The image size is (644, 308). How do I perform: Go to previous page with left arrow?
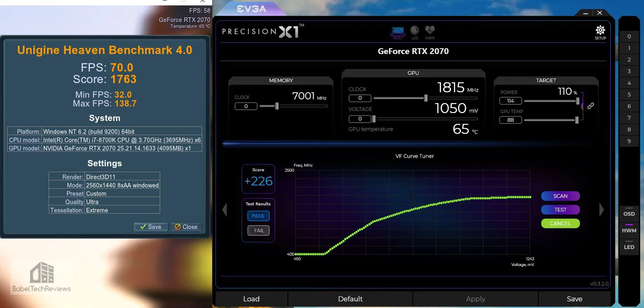225,209
